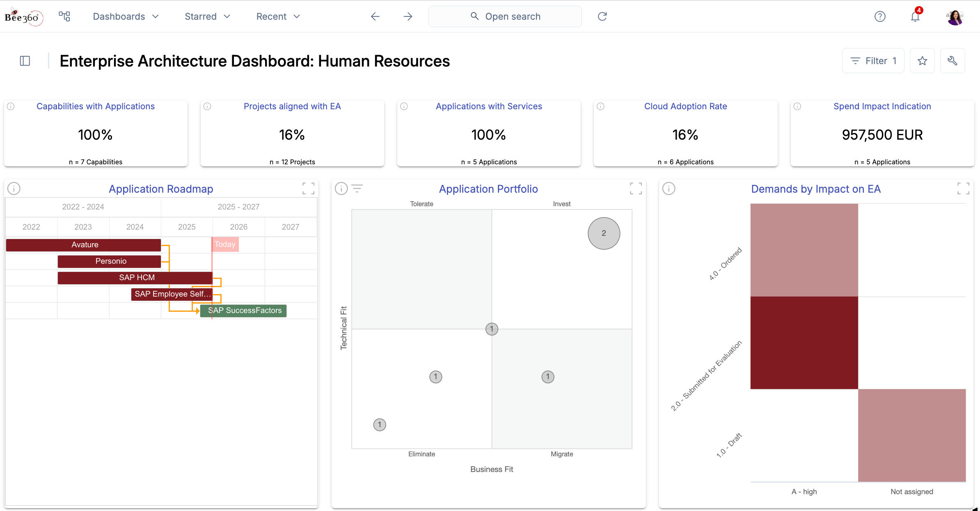980x511 pixels.
Task: Show info for Demands by Impact
Action: pyautogui.click(x=669, y=189)
